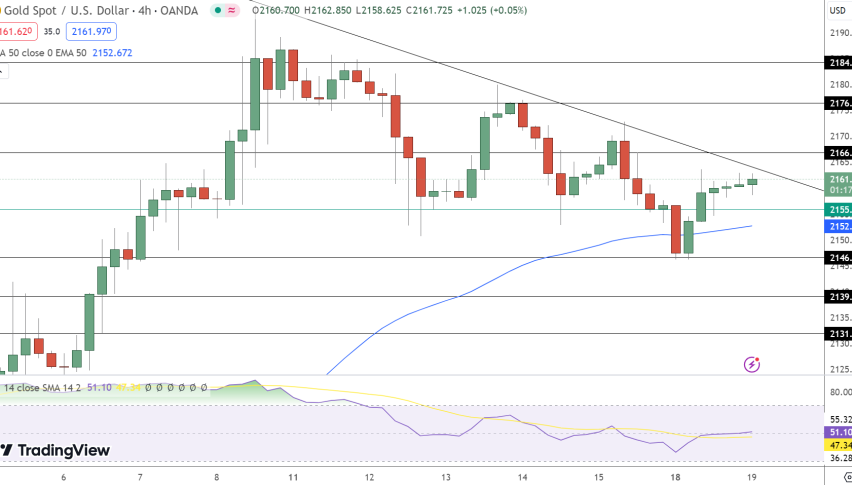Screen dimensions: 852x485
Task: Collapse the indicator legend arrow
Action: (x=2, y=71)
